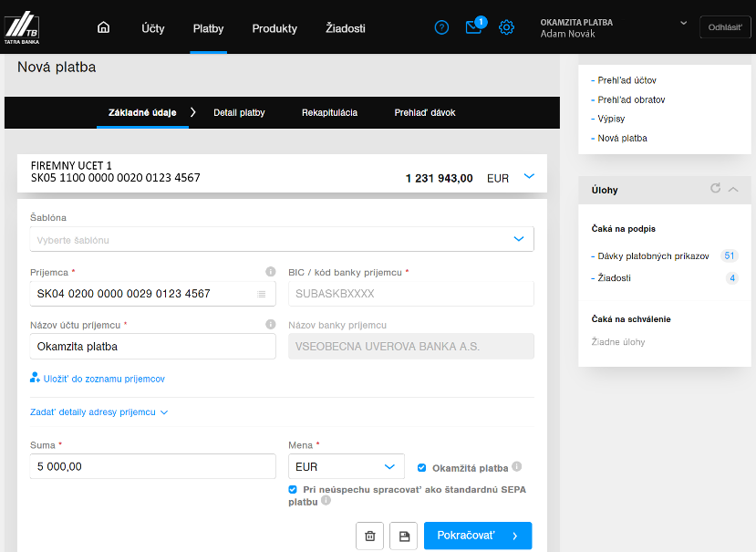Image resolution: width=756 pixels, height=552 pixels.
Task: Show info about Okamžitá platba
Action: [516, 466]
